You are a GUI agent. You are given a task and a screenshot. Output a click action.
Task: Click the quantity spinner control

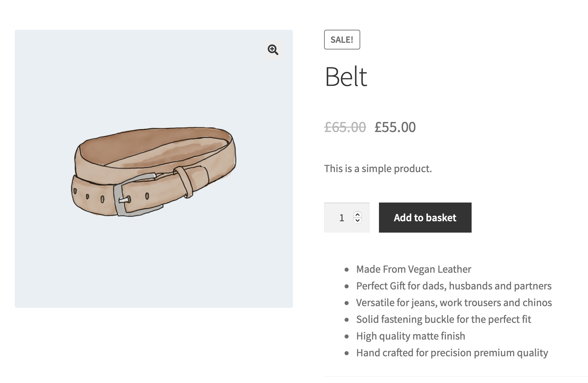358,218
